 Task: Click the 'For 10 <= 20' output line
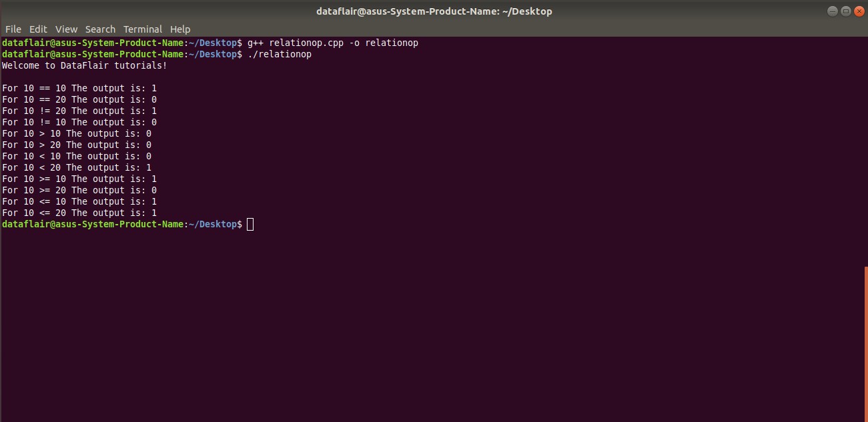(79, 213)
